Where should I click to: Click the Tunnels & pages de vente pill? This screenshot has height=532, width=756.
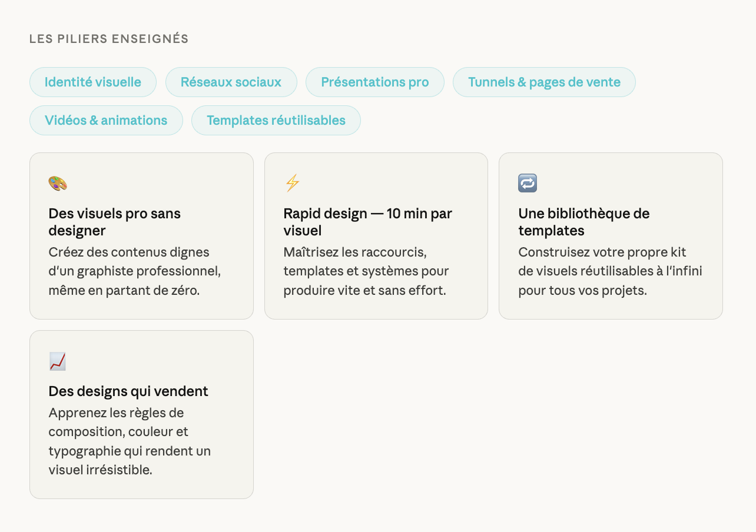(544, 82)
